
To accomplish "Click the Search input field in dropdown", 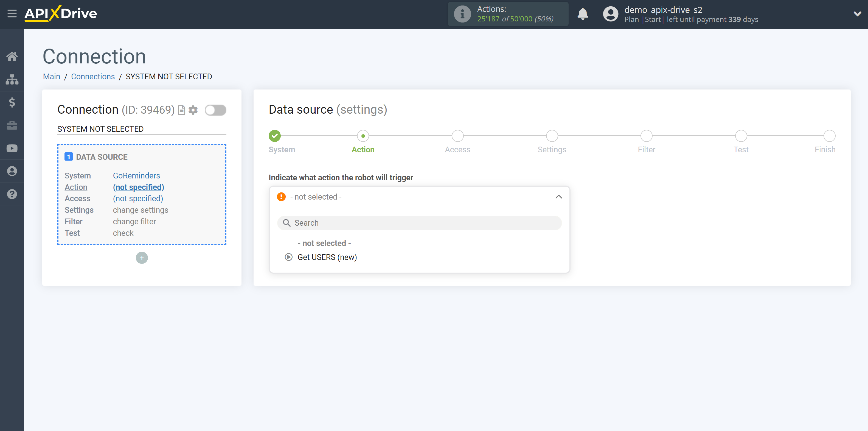I will tap(419, 223).
